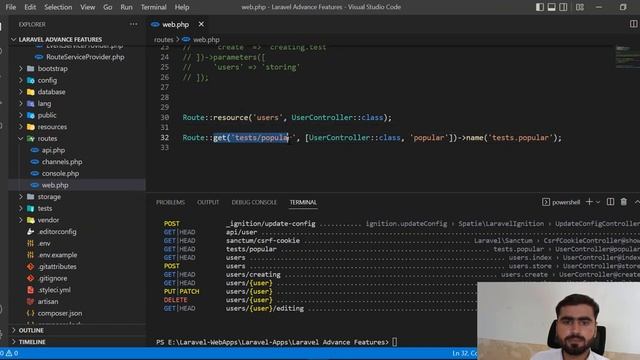Click 'routes' breadcrumb segment
Image resolution: width=640 pixels, height=360 pixels.
[x=164, y=40]
